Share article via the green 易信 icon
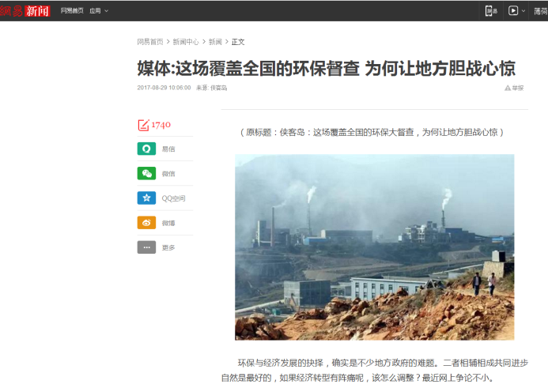The image size is (548, 392). pos(146,149)
